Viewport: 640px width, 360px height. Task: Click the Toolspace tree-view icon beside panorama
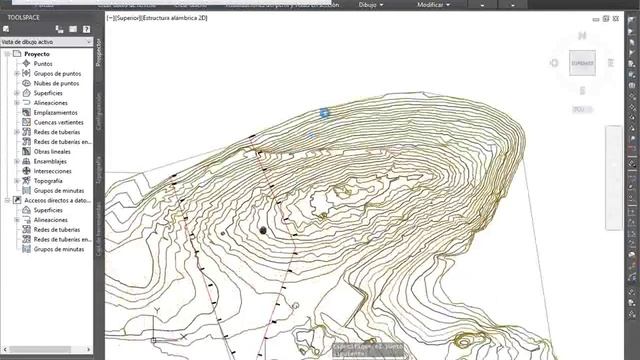[60, 29]
